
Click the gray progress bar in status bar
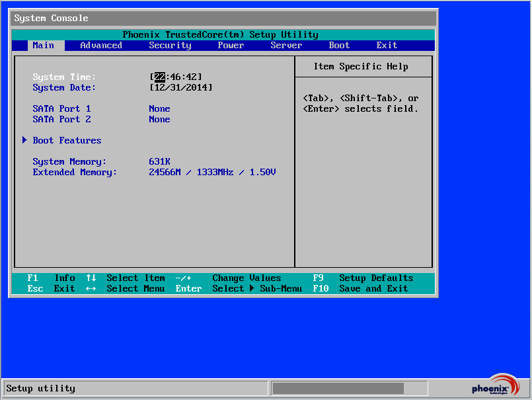pyautogui.click(x=338, y=389)
